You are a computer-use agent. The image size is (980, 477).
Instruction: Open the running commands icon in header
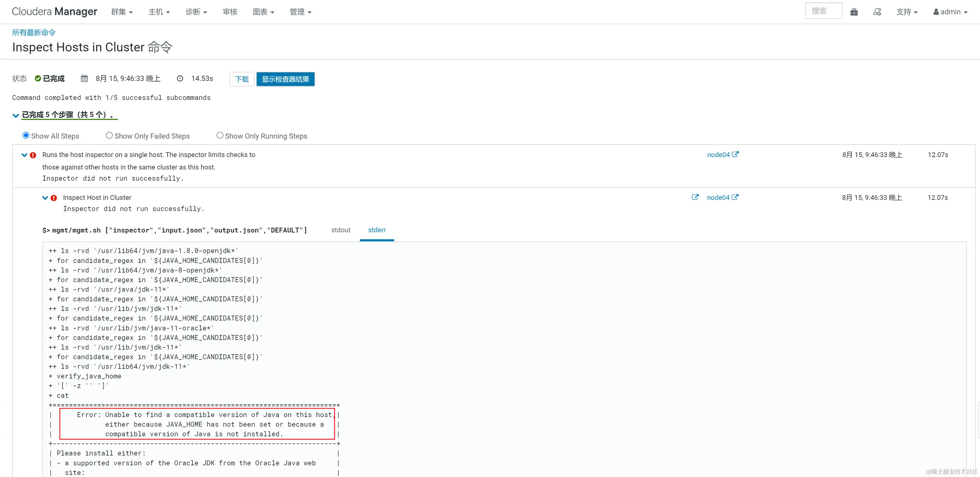pos(877,12)
